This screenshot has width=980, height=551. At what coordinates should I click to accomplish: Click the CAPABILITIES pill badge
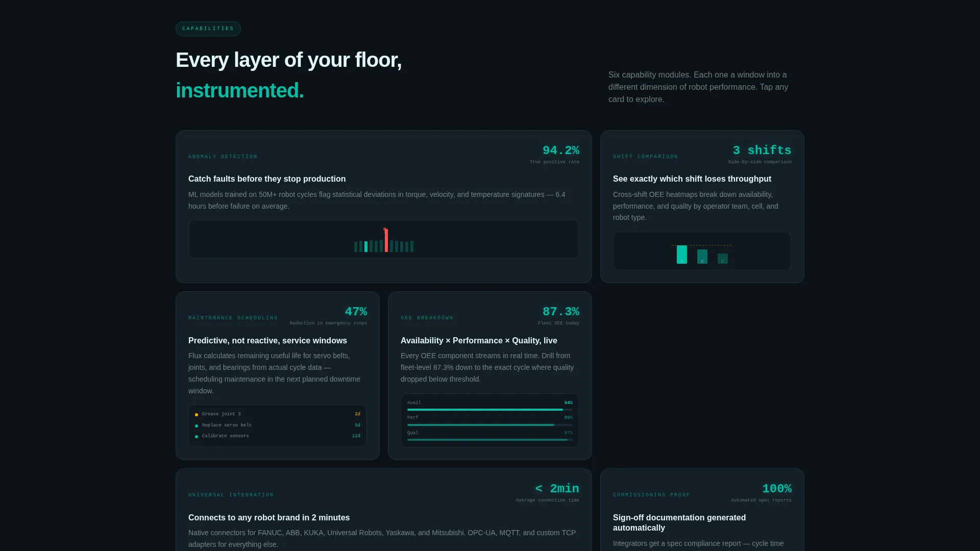pyautogui.click(x=208, y=29)
